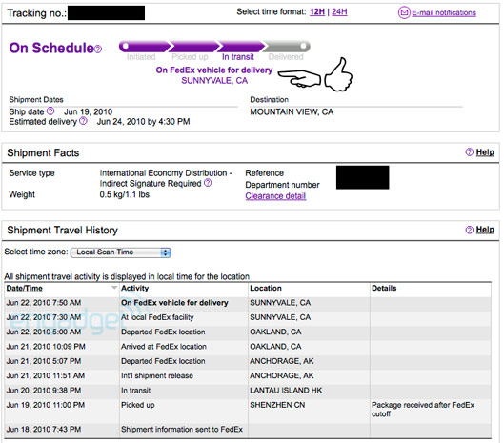The image size is (504, 443).
Task: Click help icon in Shipment Travel History header
Action: pos(470,230)
